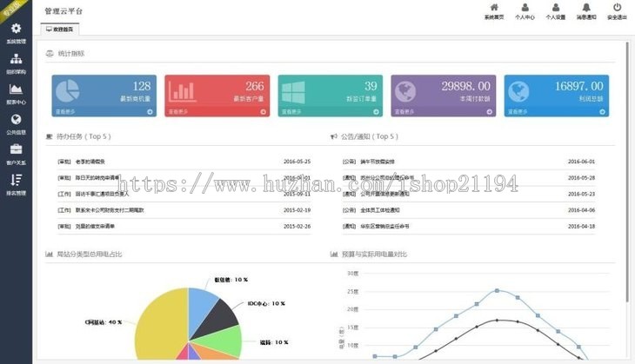The height and width of the screenshot is (364, 635).
Task: Open the task row dated 2015-02-19
Action: click(x=184, y=210)
